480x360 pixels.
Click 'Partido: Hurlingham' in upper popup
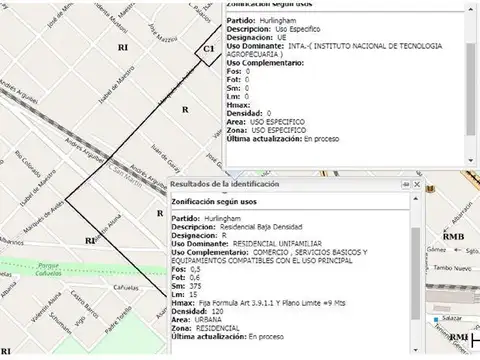[x=261, y=21]
